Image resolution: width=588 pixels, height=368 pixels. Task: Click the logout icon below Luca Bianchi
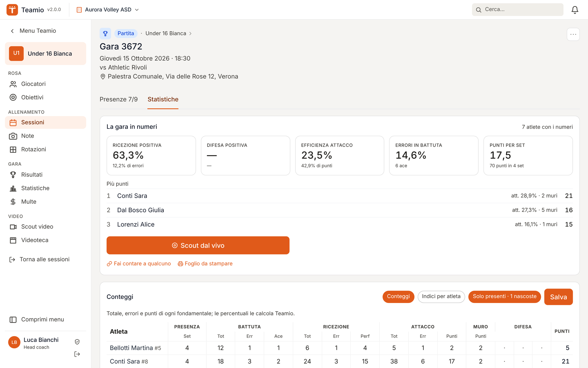77,354
